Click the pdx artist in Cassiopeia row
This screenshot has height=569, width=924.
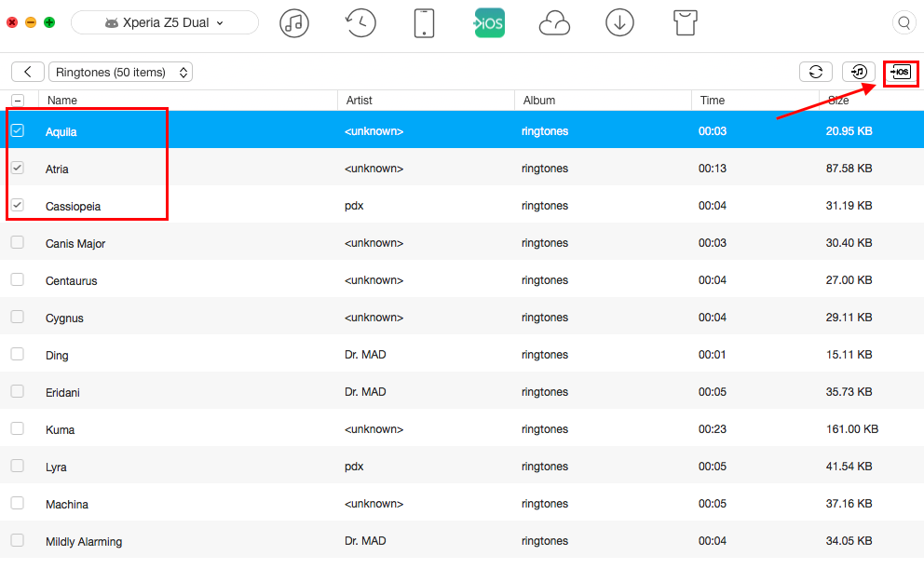click(354, 206)
